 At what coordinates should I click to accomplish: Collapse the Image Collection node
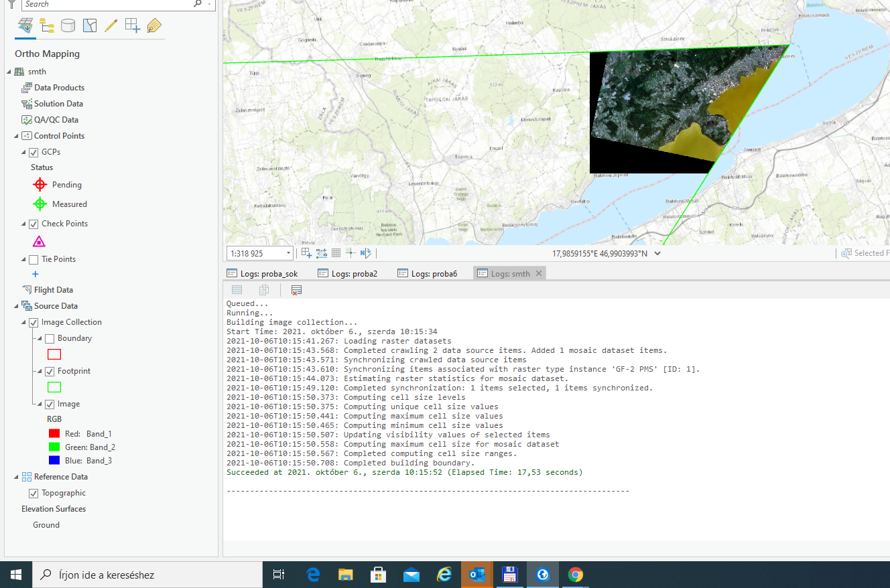point(24,322)
